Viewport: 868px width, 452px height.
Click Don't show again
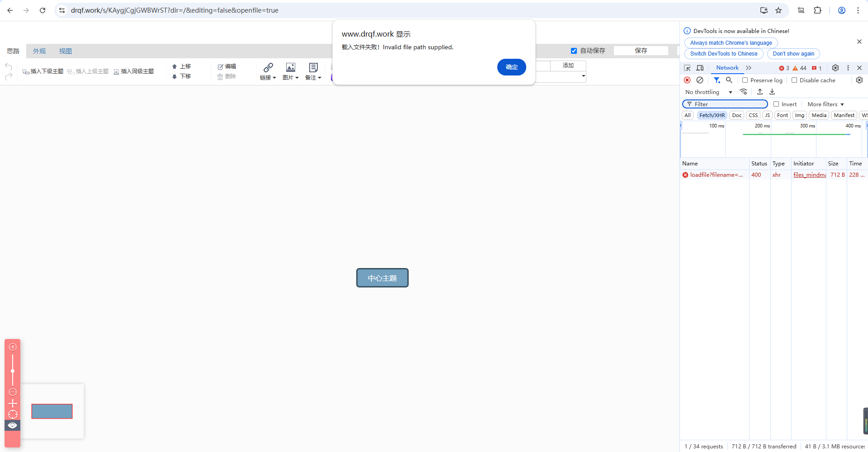point(793,54)
